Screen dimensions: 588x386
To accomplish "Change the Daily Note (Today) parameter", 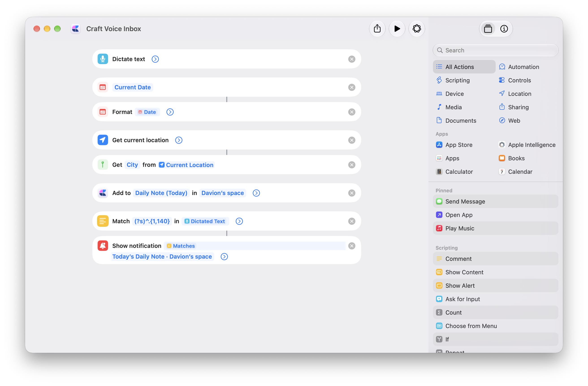I will [x=161, y=193].
